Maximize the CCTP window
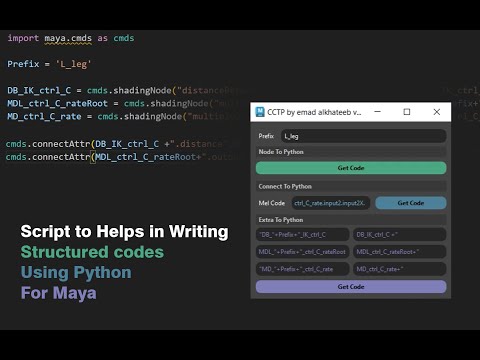 point(407,112)
